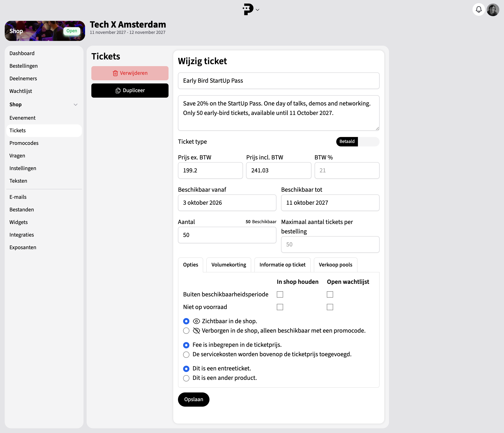
Task: Click the P logo at top center
Action: tap(248, 9)
